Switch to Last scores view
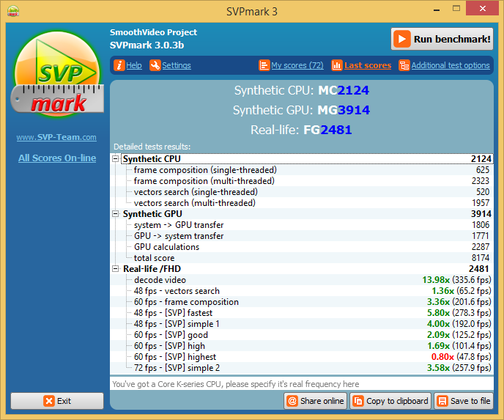 pyautogui.click(x=367, y=65)
